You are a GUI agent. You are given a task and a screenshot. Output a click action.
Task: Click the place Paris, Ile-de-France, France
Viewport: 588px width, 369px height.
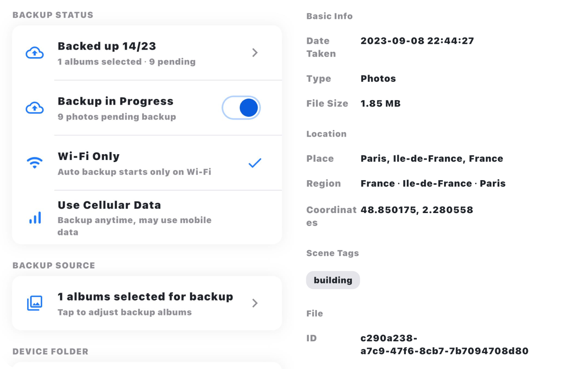point(432,159)
